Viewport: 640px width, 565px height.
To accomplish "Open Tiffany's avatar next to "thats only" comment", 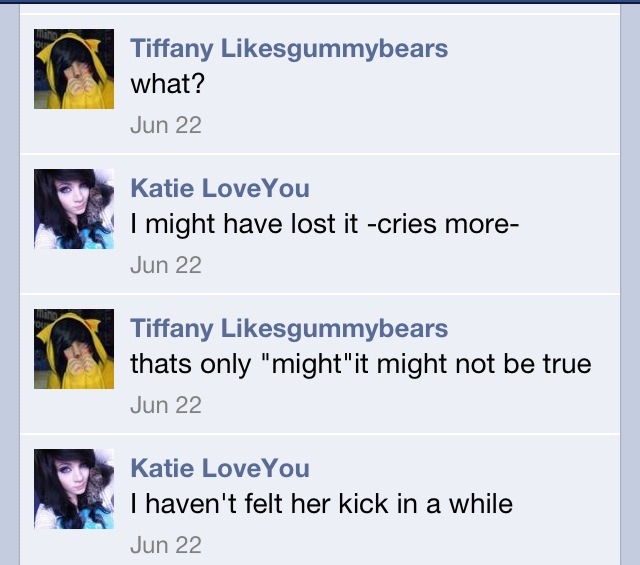I will (74, 349).
